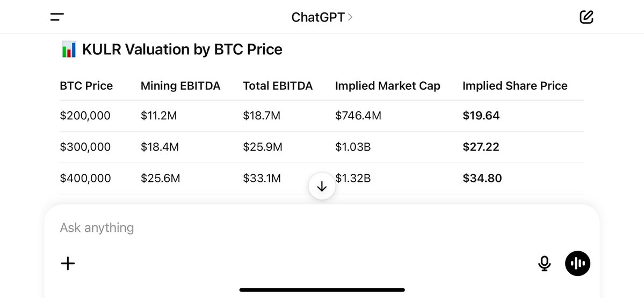
Task: Click the Implied Market Cap header
Action: [x=388, y=86]
